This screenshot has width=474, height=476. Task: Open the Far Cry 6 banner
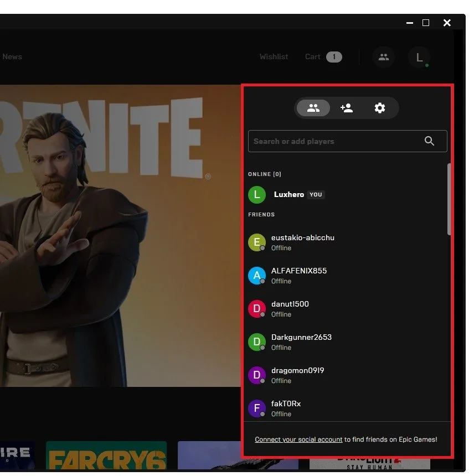(x=106, y=458)
